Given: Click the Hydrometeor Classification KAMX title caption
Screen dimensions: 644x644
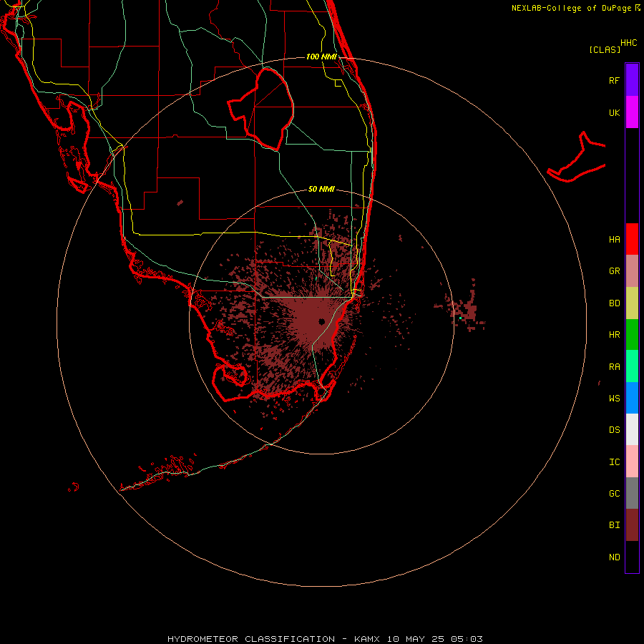Looking at the screenshot, I should [325, 639].
